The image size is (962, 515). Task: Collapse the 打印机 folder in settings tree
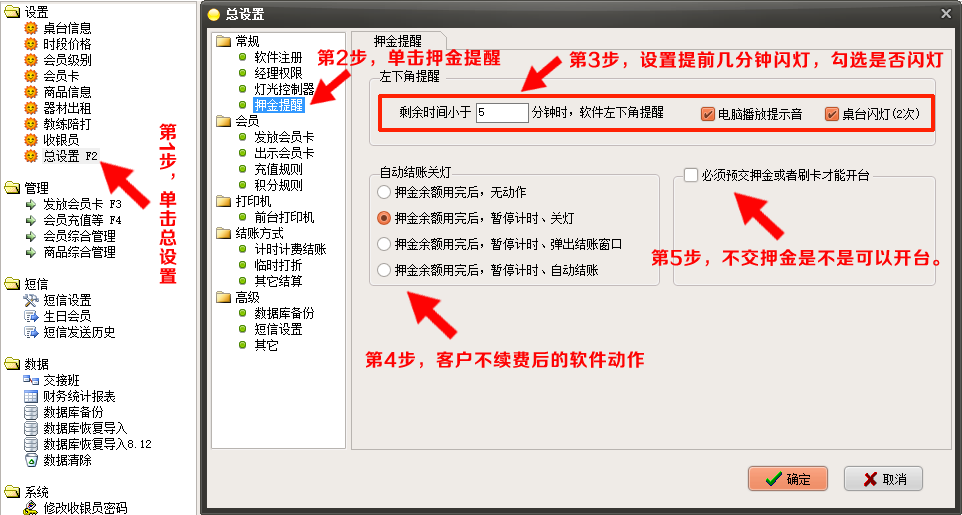[223, 201]
